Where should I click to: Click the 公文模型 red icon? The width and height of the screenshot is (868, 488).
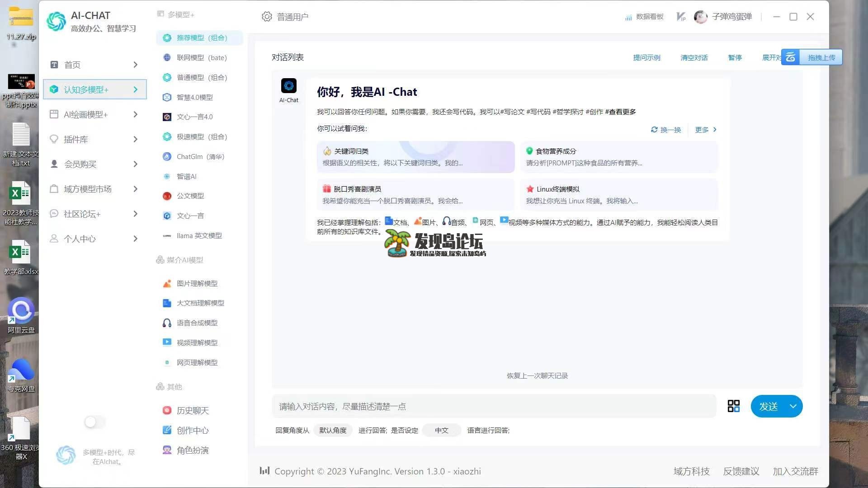(x=167, y=196)
